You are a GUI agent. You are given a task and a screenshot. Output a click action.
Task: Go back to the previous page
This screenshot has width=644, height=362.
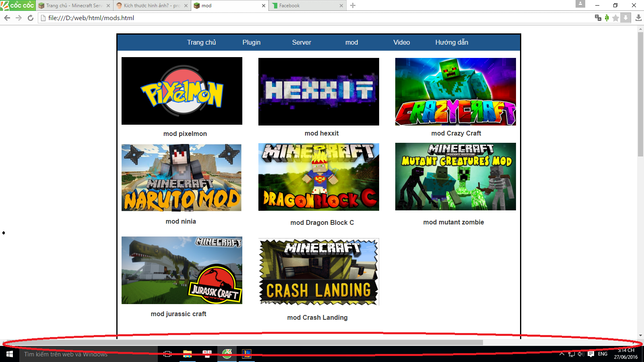(x=7, y=18)
